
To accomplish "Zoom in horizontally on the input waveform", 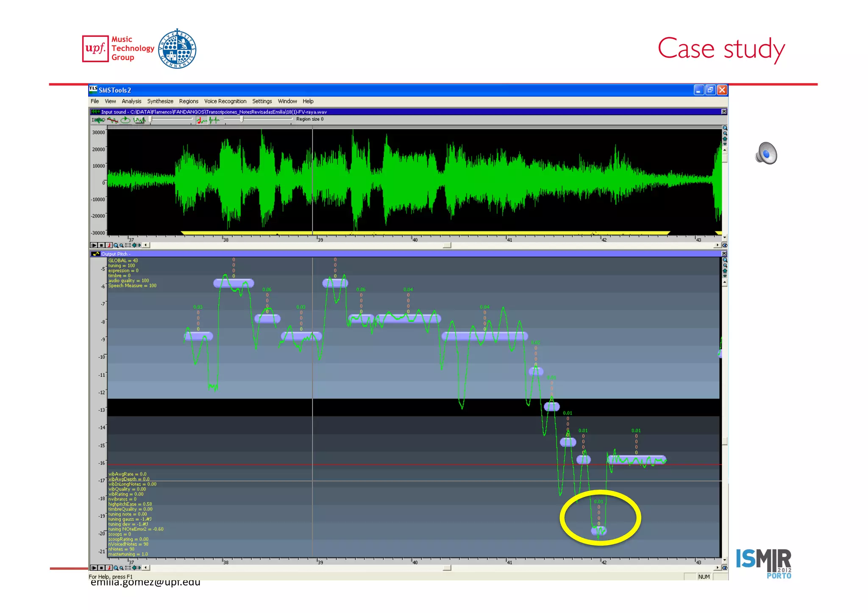I will coord(116,245).
